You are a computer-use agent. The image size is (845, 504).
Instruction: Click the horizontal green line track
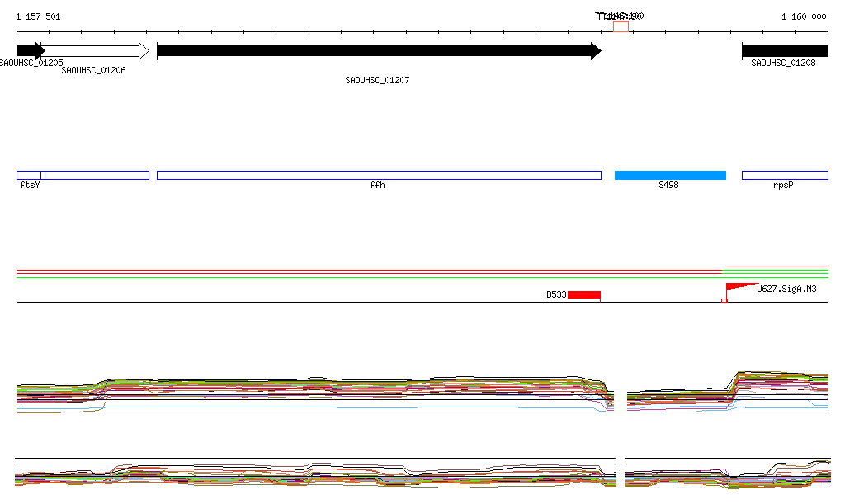tap(371, 278)
